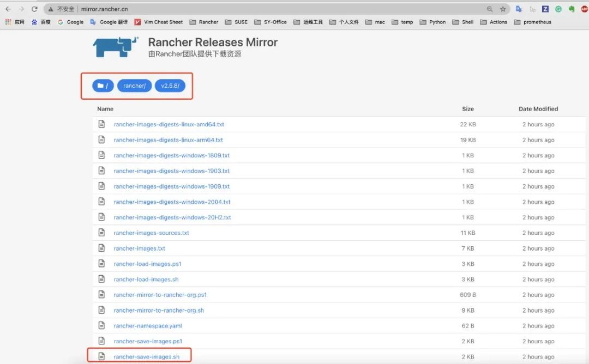Screen dimensions: 589x364
Task: Click file icon beside rancher-images-digests-linux-amd64.txt
Action: [x=101, y=124]
